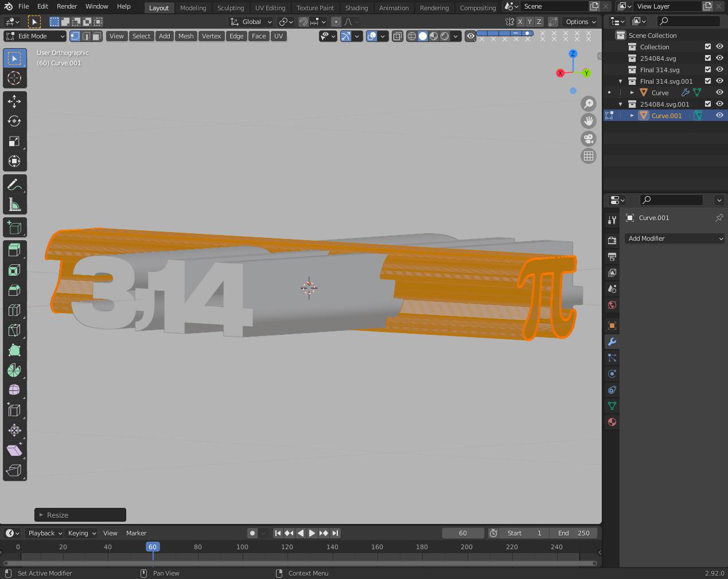Collapse the FInal 314.svg.001 collection
The width and height of the screenshot is (728, 579).
[621, 81]
